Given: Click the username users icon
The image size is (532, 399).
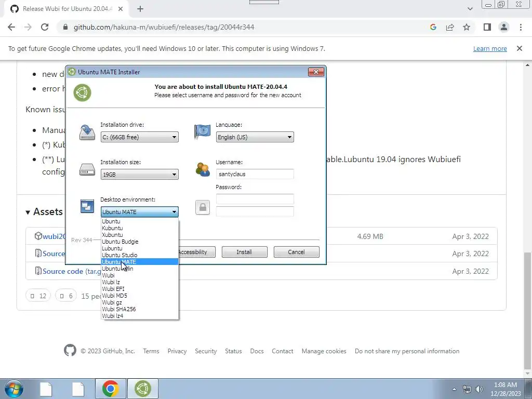Looking at the screenshot, I should 203,169.
